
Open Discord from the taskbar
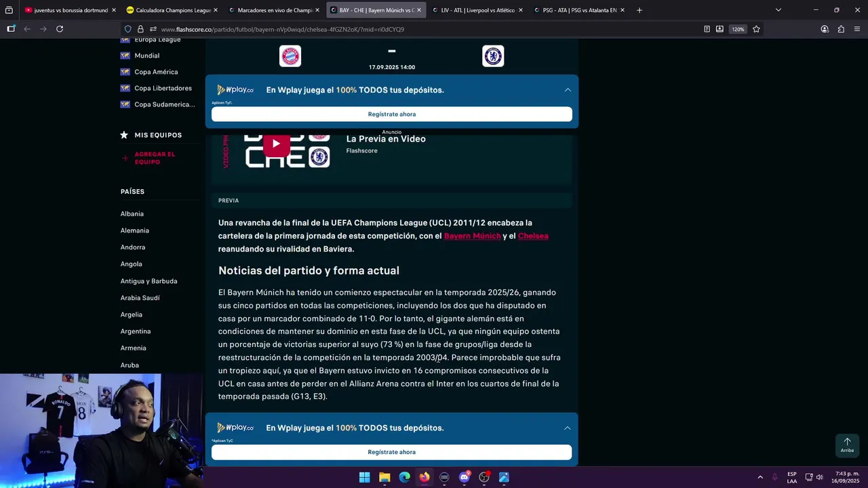(465, 477)
